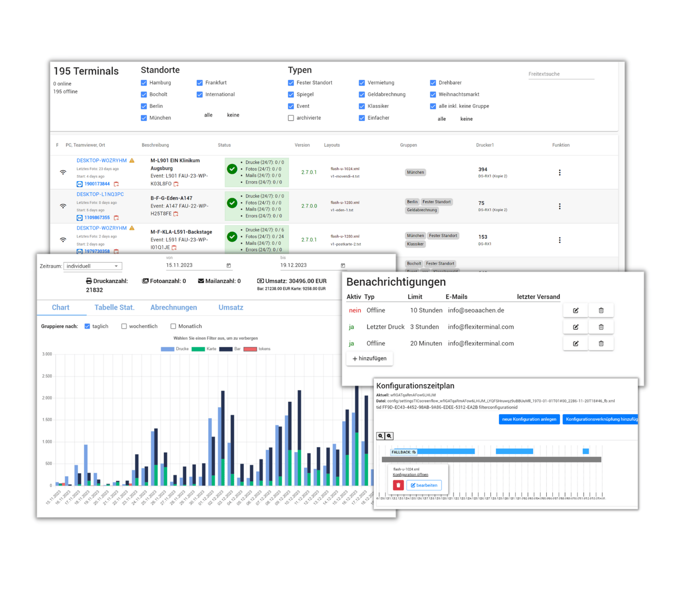The width and height of the screenshot is (693, 616).
Task: Click the Freitextsuche search field
Action: [561, 74]
